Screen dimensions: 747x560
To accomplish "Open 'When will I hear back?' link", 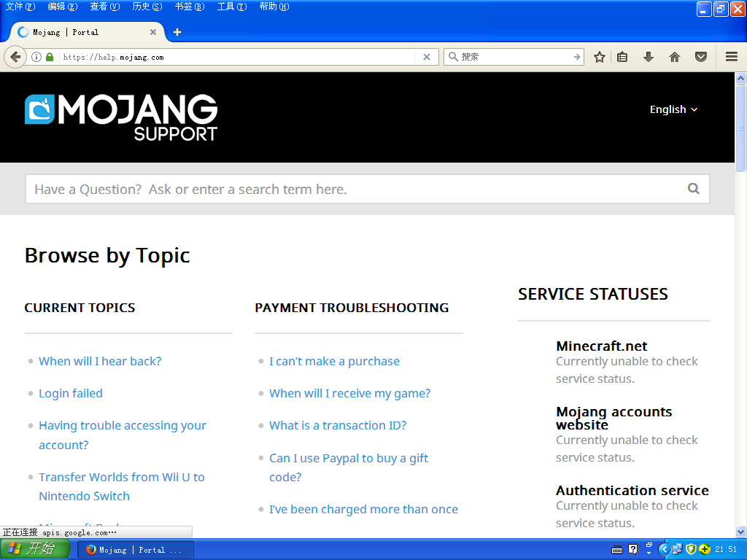I will click(100, 362).
